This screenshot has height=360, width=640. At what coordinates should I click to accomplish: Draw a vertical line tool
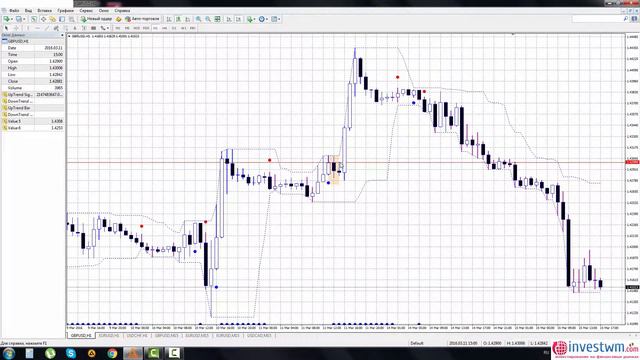tap(28, 28)
